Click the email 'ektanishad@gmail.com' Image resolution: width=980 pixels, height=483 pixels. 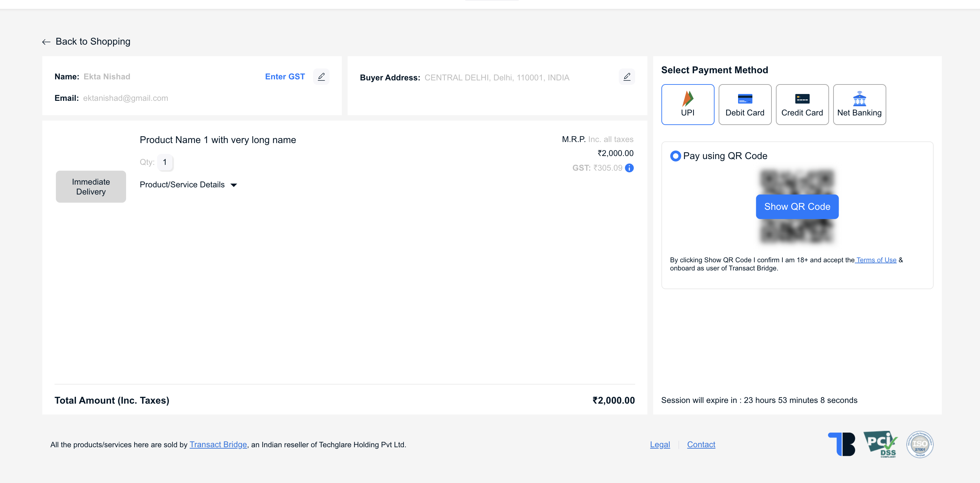coord(125,98)
